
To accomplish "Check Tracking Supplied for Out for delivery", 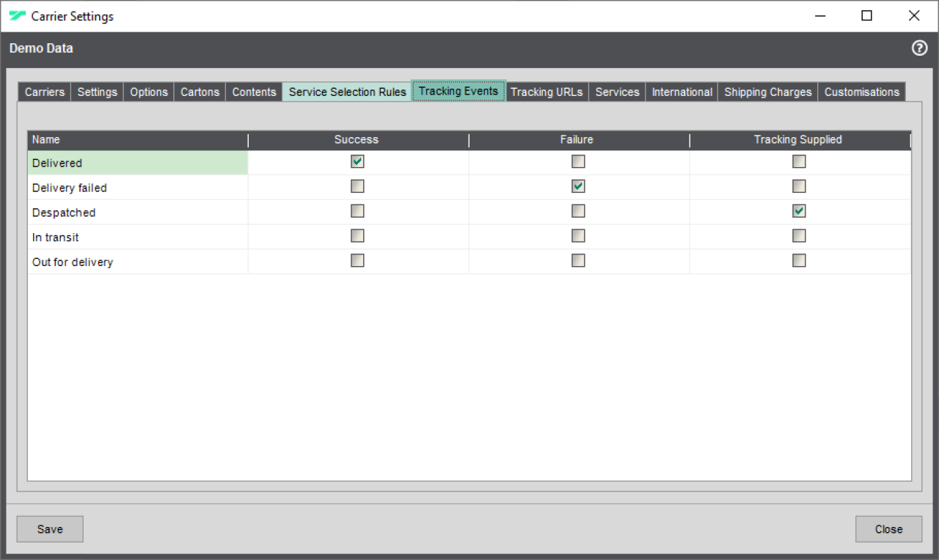I will (x=799, y=260).
